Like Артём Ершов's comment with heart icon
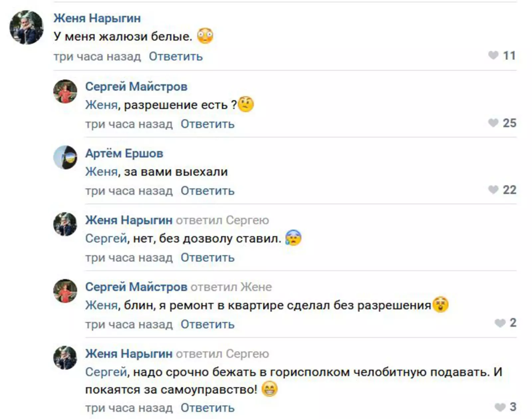Screen dimensions: 532x419 pyautogui.click(x=493, y=190)
